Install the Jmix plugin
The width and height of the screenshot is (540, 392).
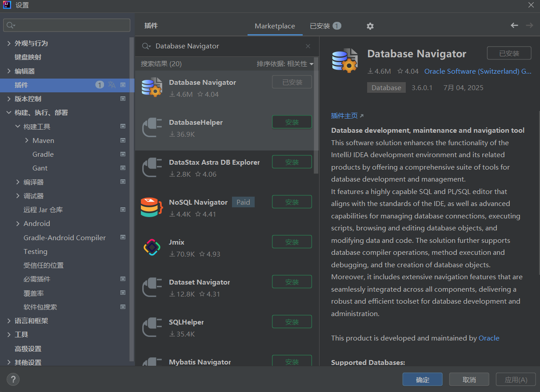292,242
